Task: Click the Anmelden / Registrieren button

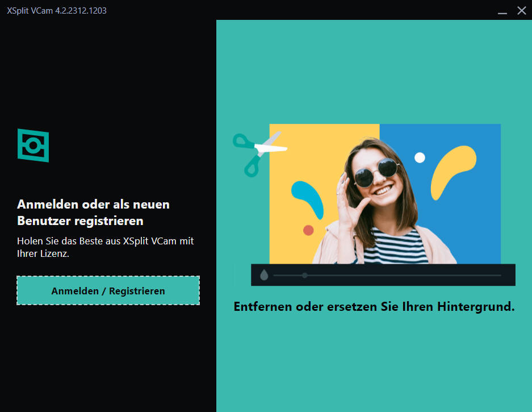Action: (x=108, y=290)
